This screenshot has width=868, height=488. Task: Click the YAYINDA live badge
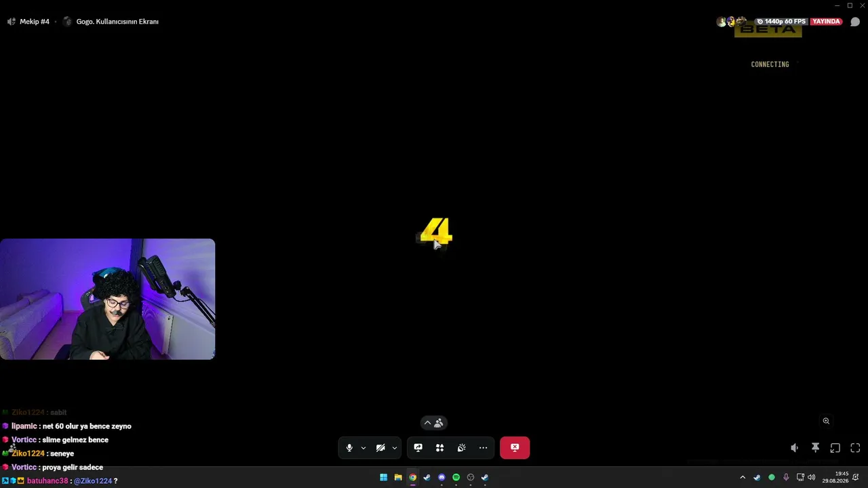coord(827,22)
